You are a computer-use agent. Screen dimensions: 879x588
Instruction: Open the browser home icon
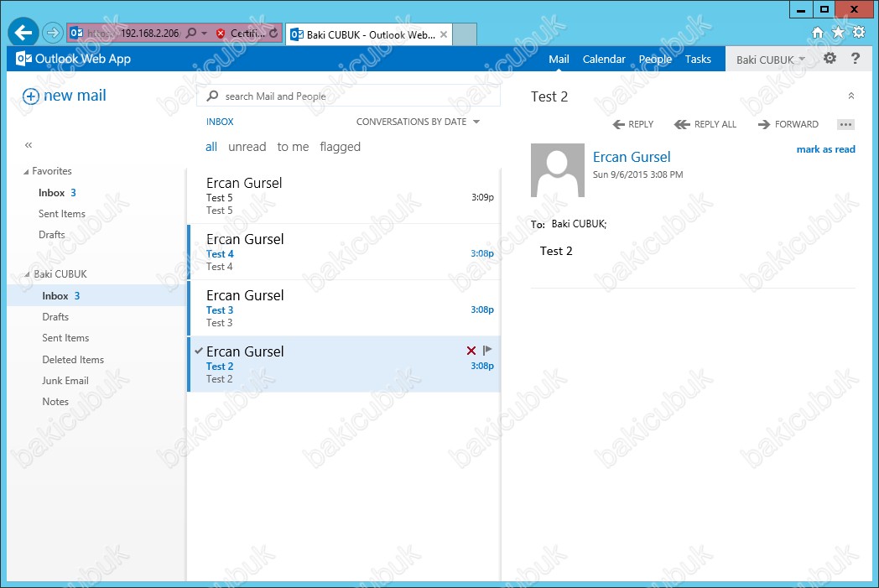pyautogui.click(x=817, y=33)
